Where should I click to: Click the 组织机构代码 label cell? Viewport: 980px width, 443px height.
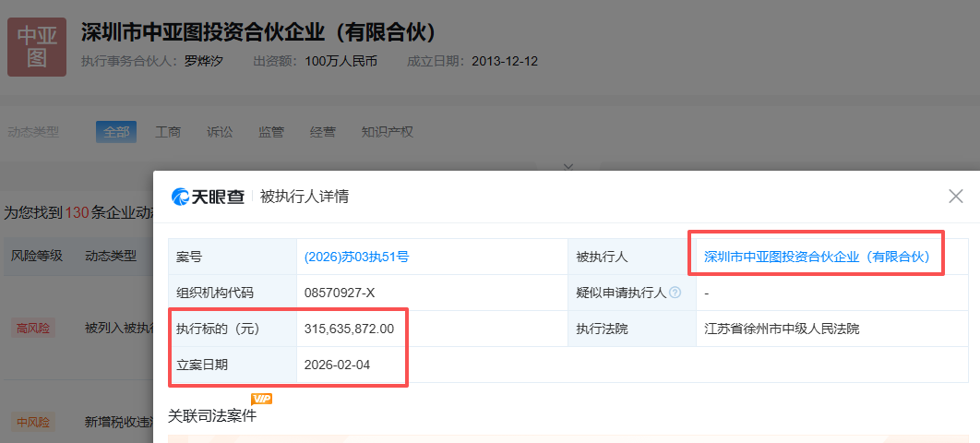[233, 293]
